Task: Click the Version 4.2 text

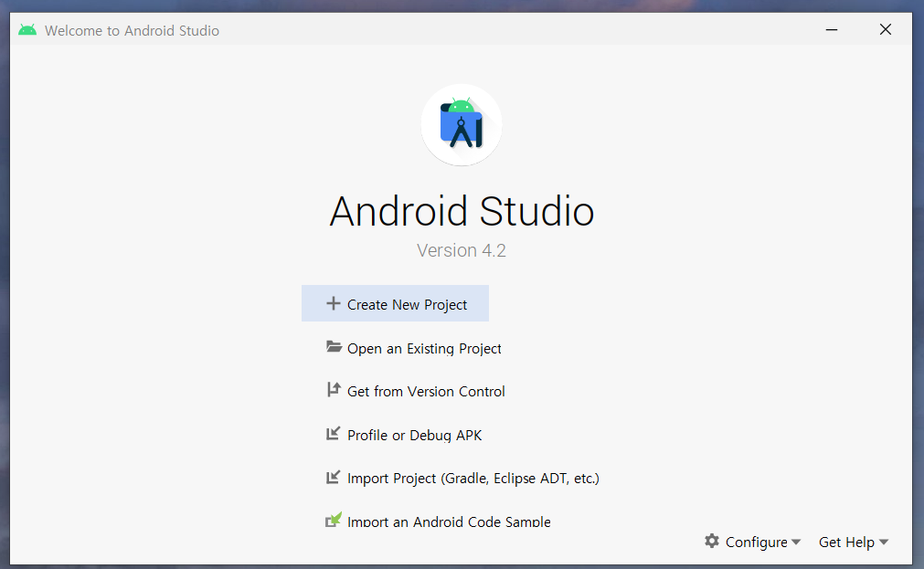Action: pos(462,250)
